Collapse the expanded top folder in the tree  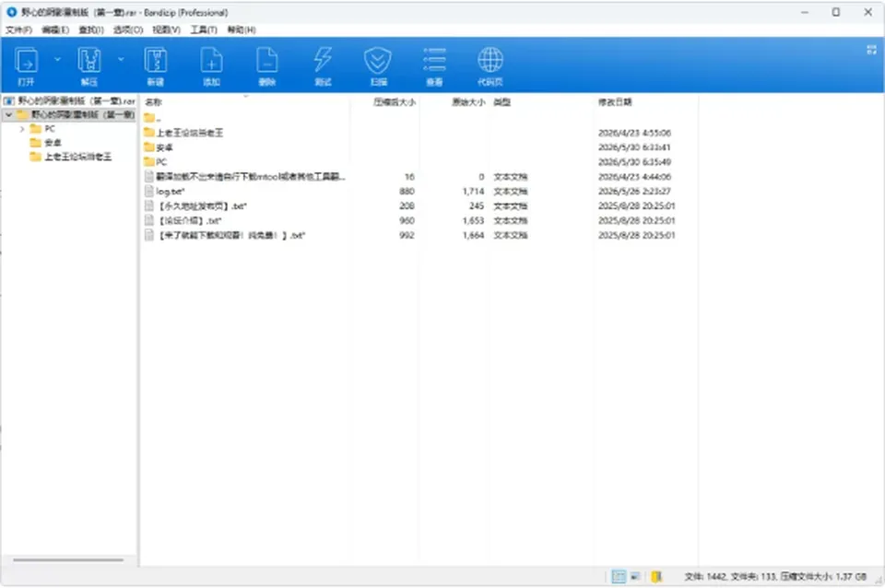pos(8,114)
